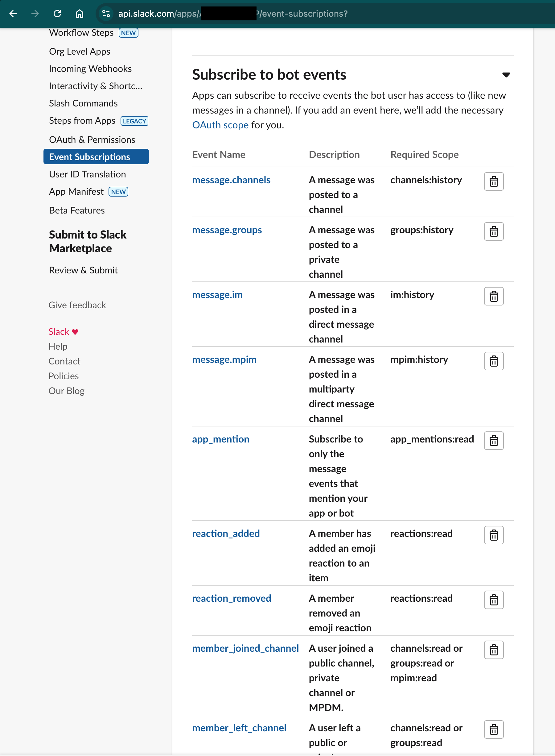Go to the Slash Commands section

pyautogui.click(x=83, y=103)
